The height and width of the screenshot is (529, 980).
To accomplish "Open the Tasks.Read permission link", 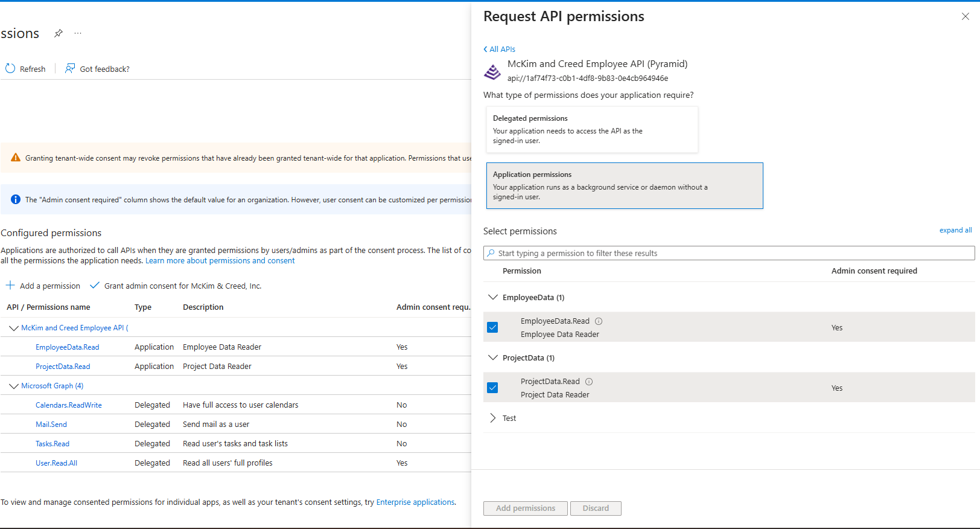I will [x=52, y=444].
